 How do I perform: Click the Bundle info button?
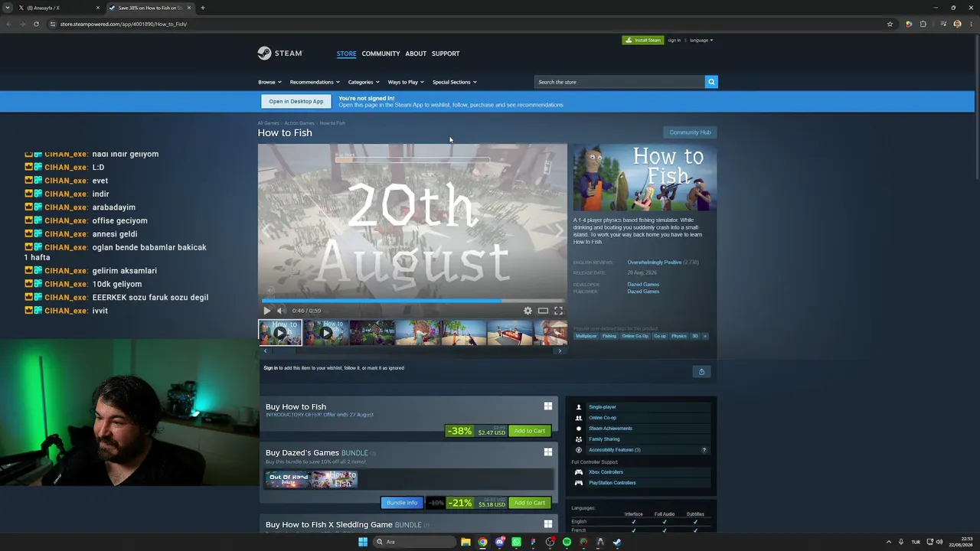pyautogui.click(x=402, y=503)
